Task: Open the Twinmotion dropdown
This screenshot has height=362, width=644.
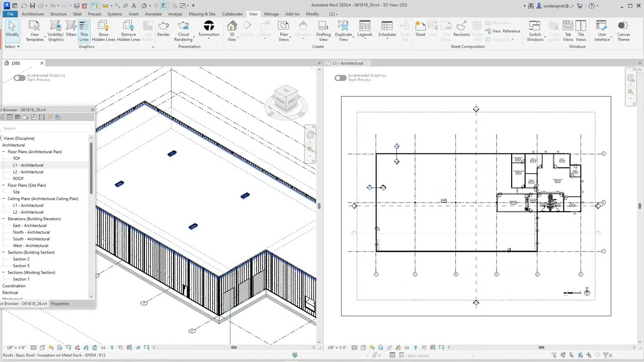Action: tap(209, 29)
